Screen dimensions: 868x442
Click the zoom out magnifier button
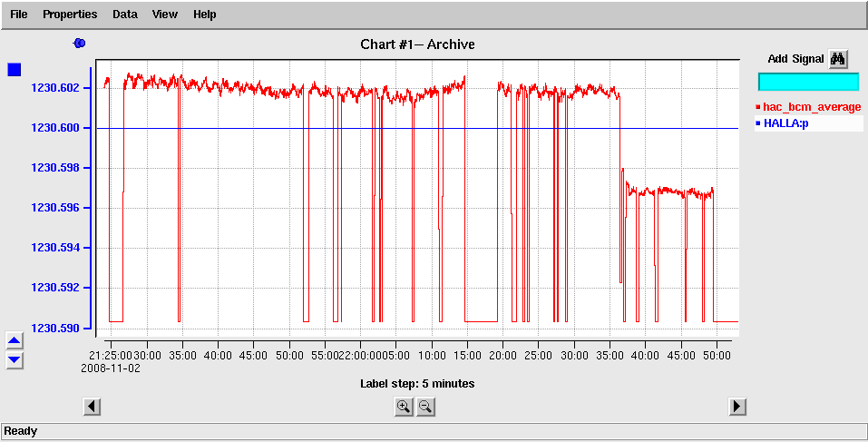pos(425,408)
